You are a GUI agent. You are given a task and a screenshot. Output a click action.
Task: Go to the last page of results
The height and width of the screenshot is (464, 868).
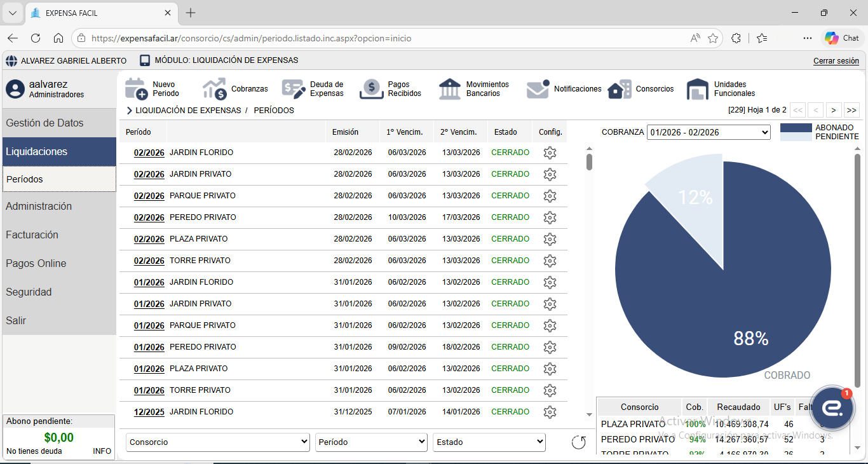pyautogui.click(x=851, y=110)
